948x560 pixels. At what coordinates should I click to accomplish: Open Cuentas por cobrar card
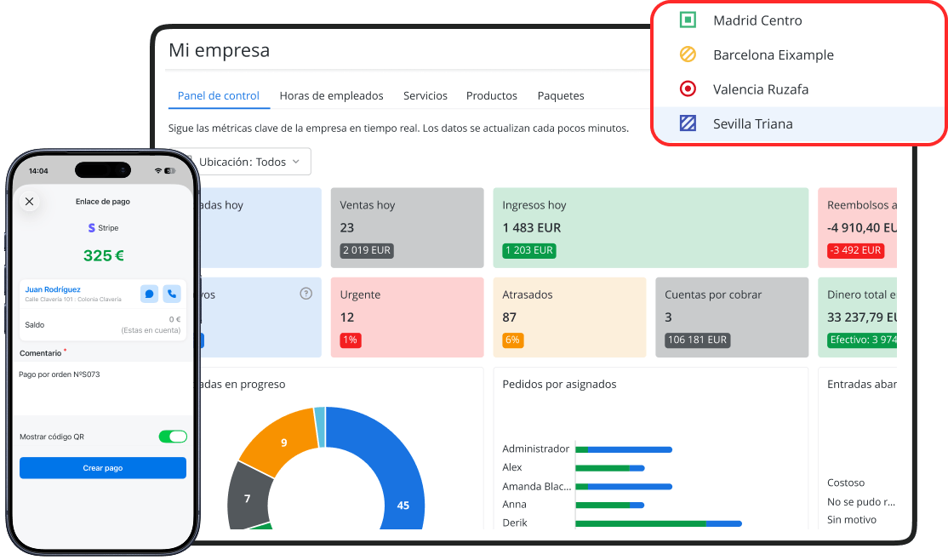pos(732,317)
